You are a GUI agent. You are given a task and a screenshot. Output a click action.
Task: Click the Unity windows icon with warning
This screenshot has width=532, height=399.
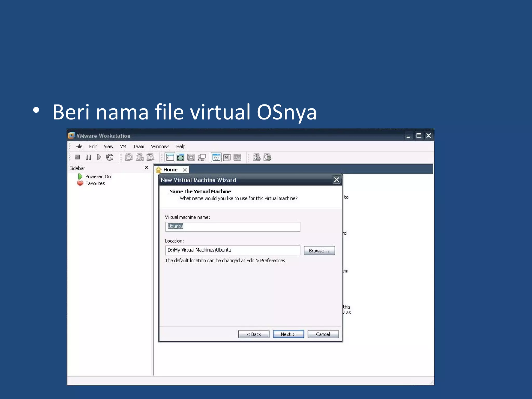pyautogui.click(x=202, y=157)
